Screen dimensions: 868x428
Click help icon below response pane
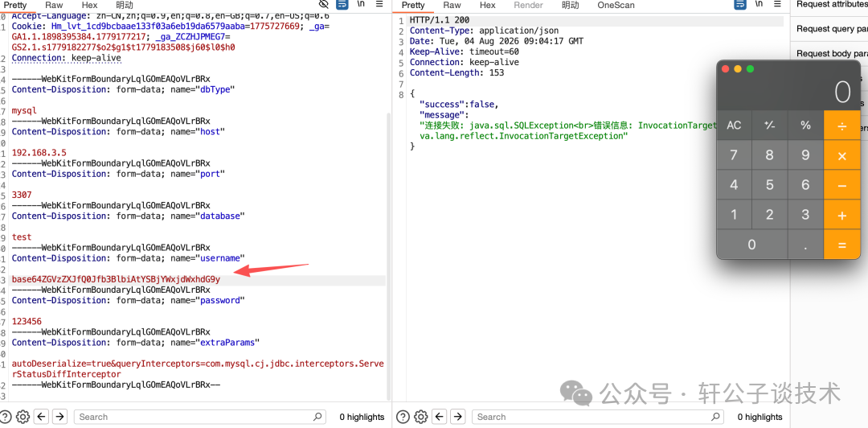click(x=403, y=417)
